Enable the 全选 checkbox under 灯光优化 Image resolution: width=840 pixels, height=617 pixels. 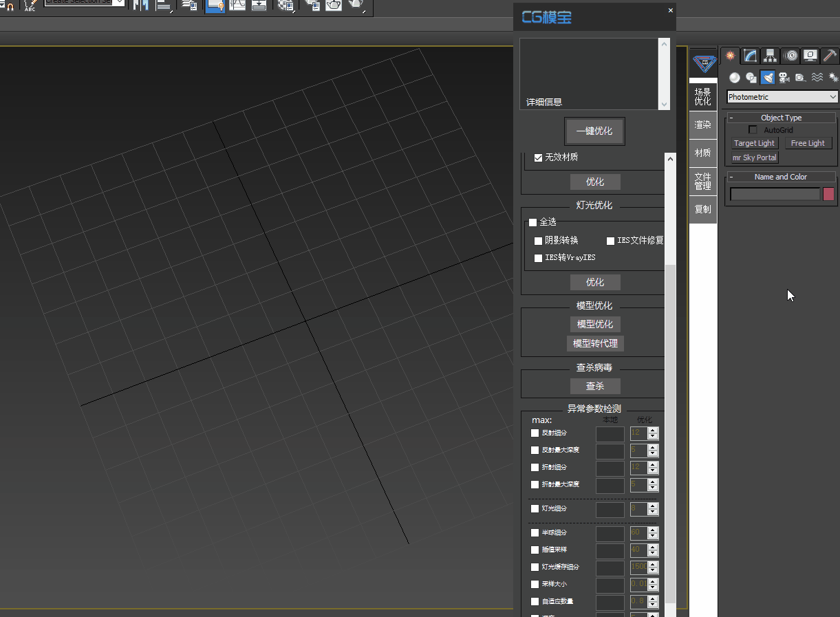pyautogui.click(x=532, y=222)
